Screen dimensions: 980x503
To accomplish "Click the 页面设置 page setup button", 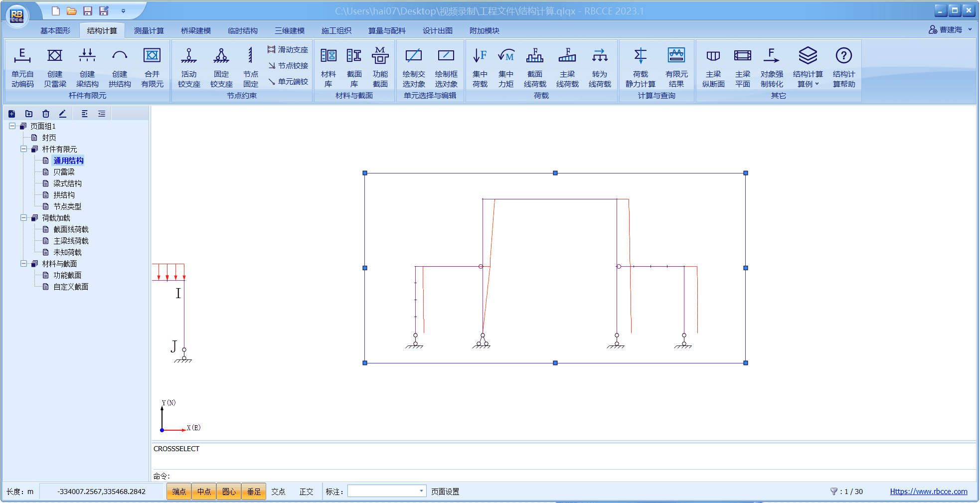I will click(x=445, y=492).
